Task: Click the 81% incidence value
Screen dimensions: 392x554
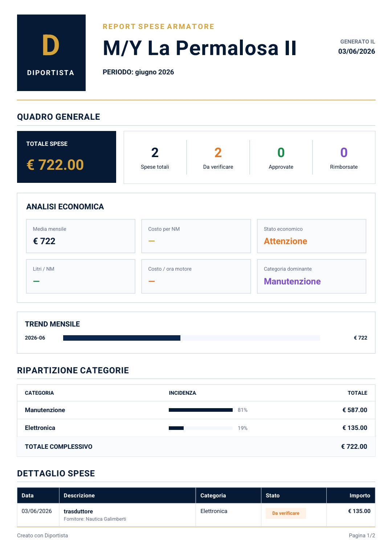Action: tap(242, 410)
